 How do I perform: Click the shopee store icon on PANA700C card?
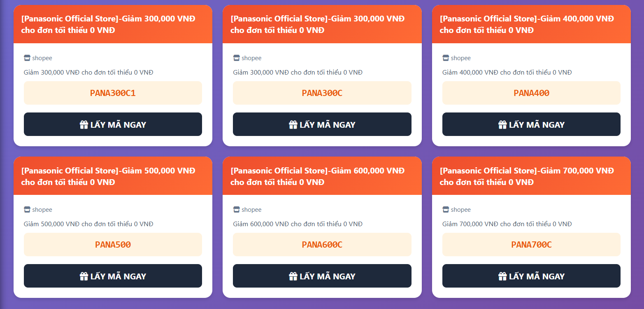coord(446,210)
